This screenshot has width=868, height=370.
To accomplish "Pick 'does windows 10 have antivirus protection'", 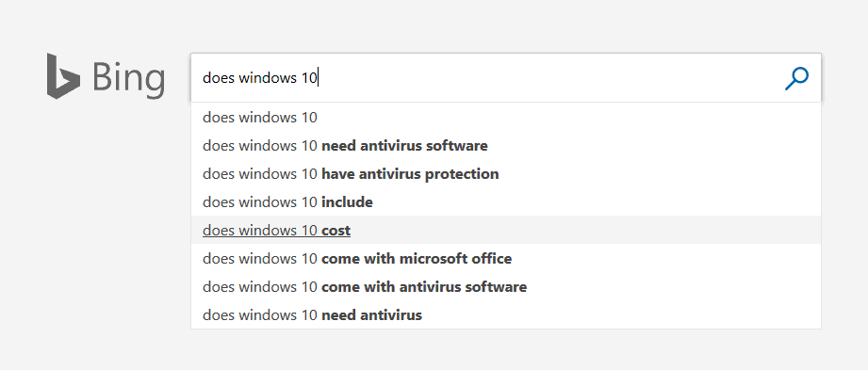I will click(505, 174).
